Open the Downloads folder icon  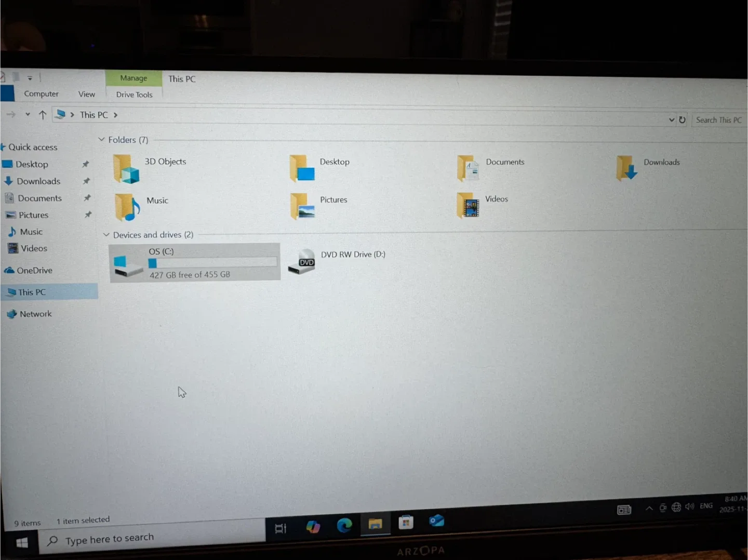[x=627, y=169]
